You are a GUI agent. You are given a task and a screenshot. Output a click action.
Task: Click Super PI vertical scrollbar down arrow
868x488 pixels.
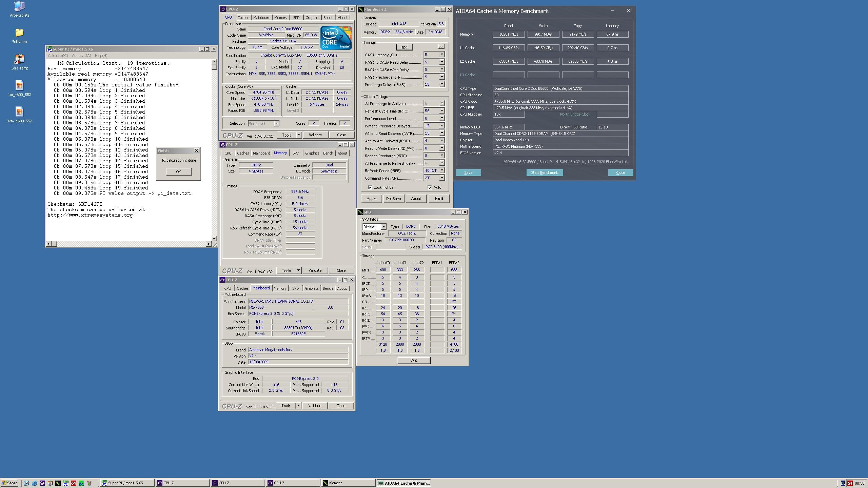click(x=214, y=238)
